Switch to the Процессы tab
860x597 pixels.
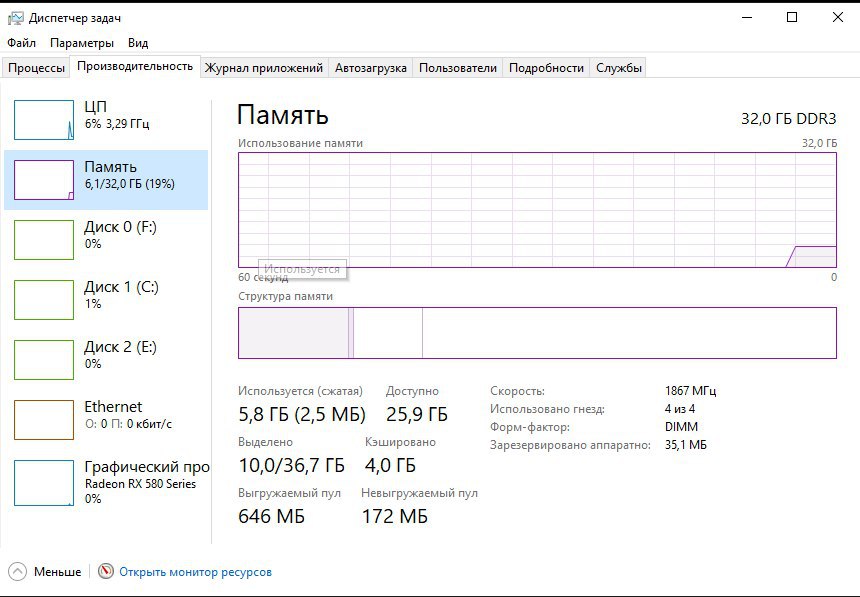[x=36, y=68]
